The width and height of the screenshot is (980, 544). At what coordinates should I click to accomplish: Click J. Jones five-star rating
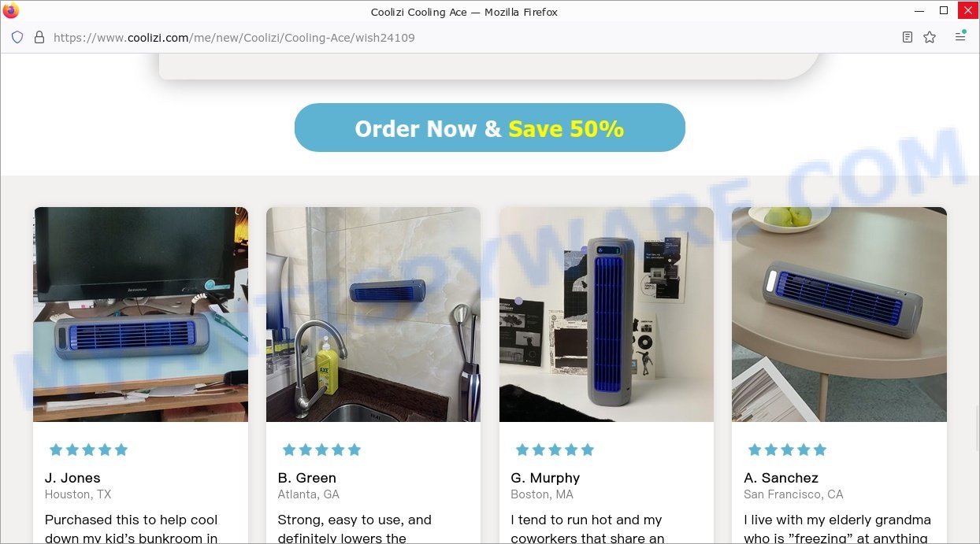(x=88, y=450)
